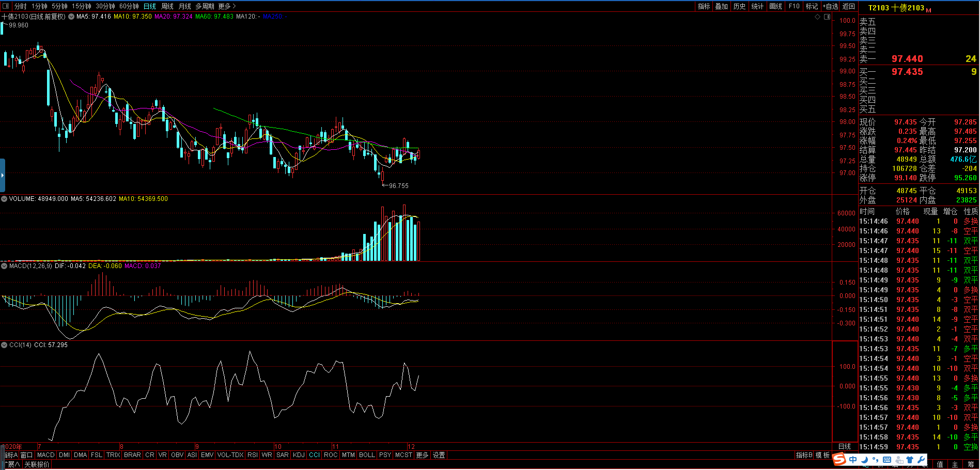The height and width of the screenshot is (470, 980).
Task: Open the 关联报价 tab
Action: pyautogui.click(x=37, y=464)
